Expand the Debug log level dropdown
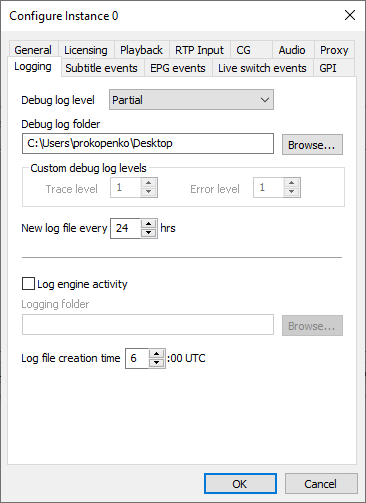 (191, 100)
